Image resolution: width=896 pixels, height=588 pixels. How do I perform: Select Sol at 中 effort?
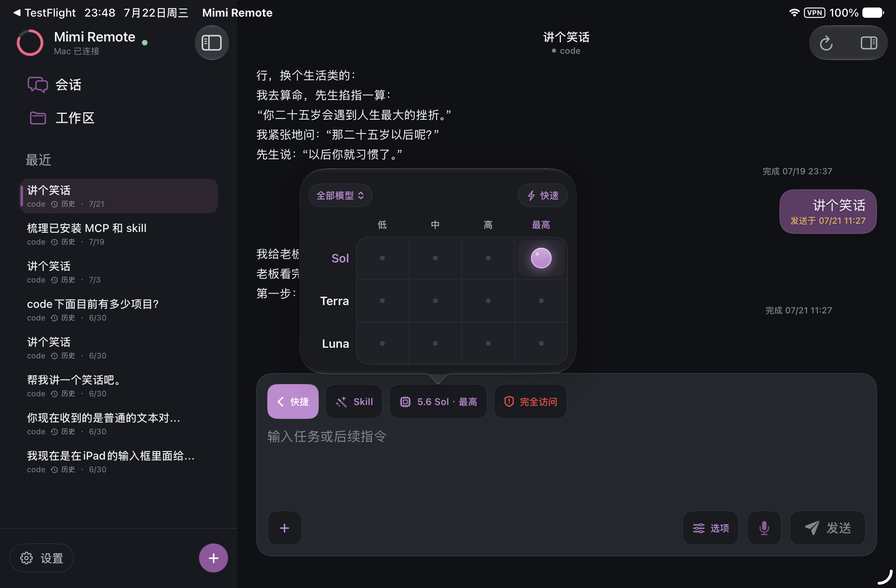(435, 258)
